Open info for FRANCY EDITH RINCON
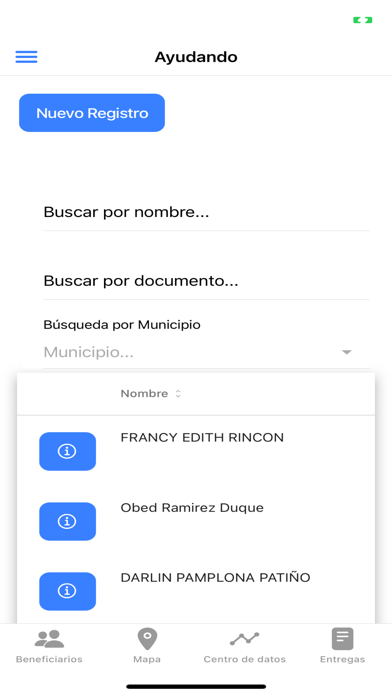Screen dimensions: 392x696 [x=67, y=451]
